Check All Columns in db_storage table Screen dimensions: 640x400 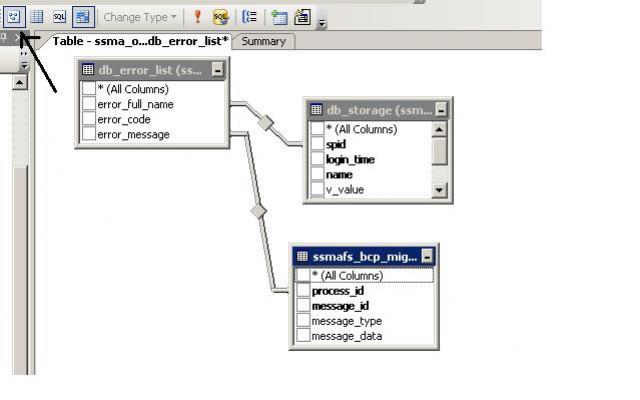pos(317,129)
